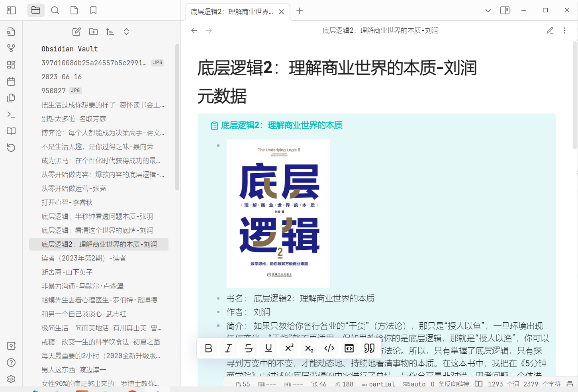The height and width of the screenshot is (392, 578).
Task: Toggle the left sidebar panel
Action: [x=11, y=10]
